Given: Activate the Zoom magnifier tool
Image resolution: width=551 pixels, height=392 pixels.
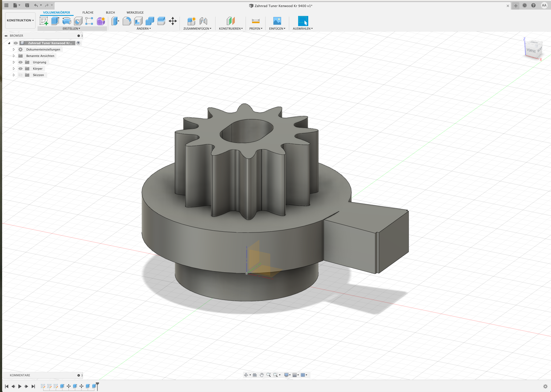Looking at the screenshot, I should [268, 375].
